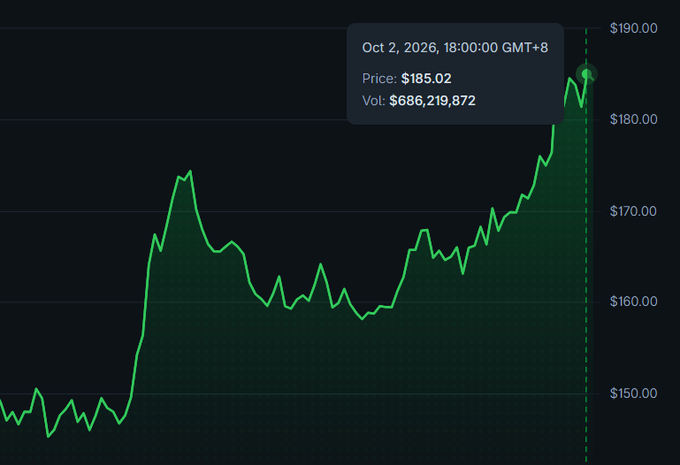Click the $170.00 price axis label
Image resolution: width=680 pixels, height=465 pixels.
click(633, 211)
